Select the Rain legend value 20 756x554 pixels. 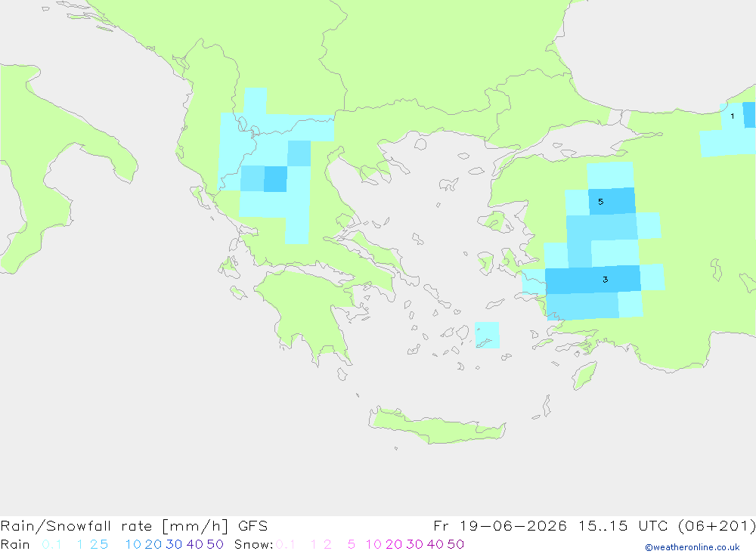(153, 544)
